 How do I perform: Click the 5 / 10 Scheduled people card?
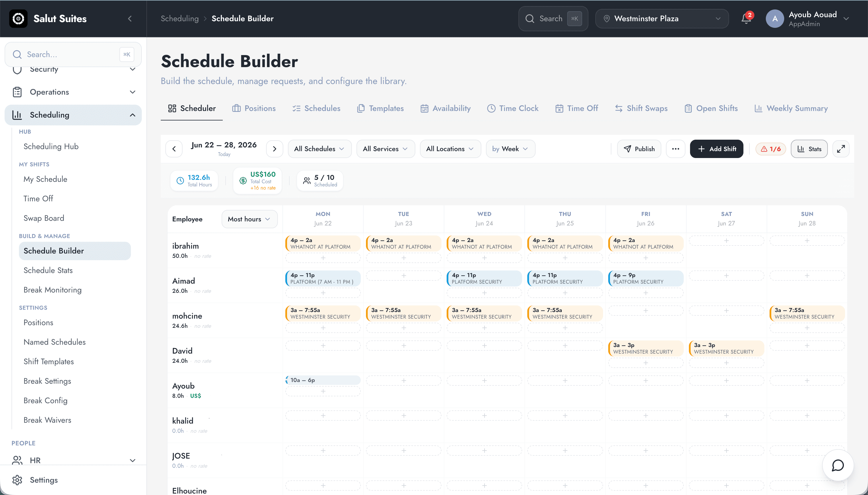click(x=320, y=180)
